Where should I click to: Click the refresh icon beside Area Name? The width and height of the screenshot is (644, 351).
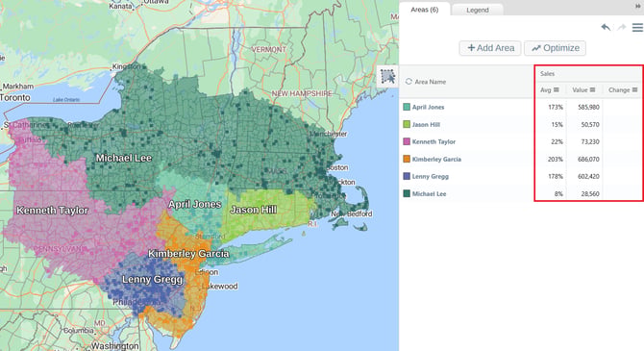[409, 82]
